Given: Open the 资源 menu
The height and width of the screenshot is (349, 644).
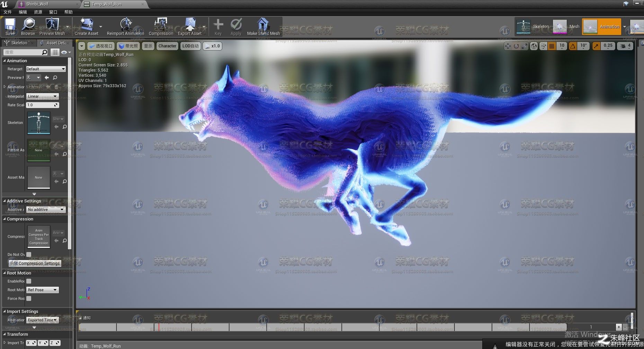Looking at the screenshot, I should tap(38, 12).
